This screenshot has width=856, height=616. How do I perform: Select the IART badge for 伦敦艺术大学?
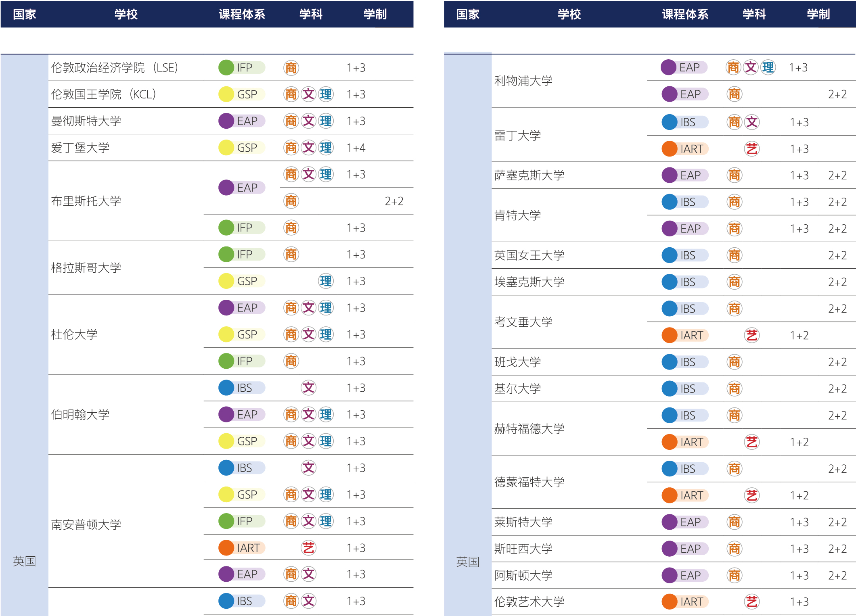point(685,601)
